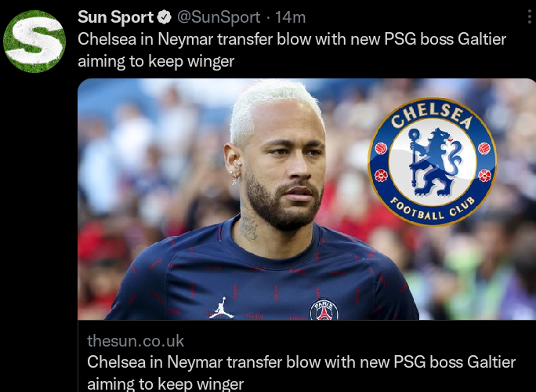This screenshot has width=536, height=392.
Task: Click the PSG badge on the shirt
Action: pos(324,310)
